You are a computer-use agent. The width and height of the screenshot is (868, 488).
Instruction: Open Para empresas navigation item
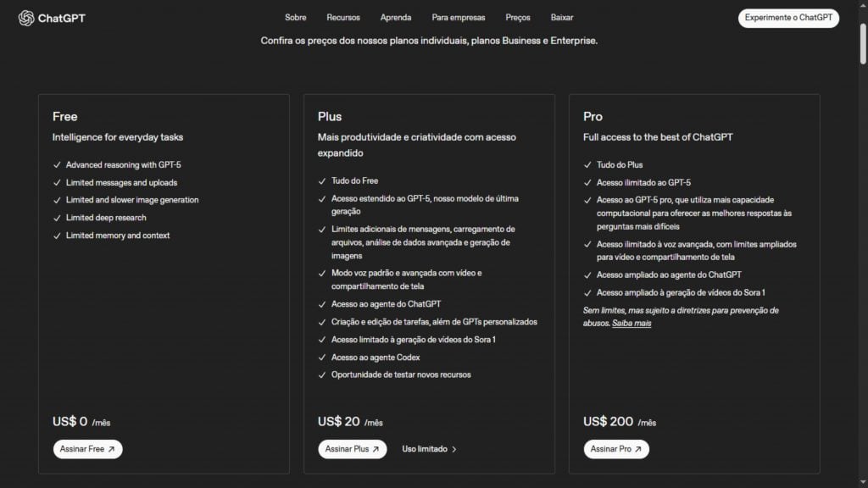(459, 18)
